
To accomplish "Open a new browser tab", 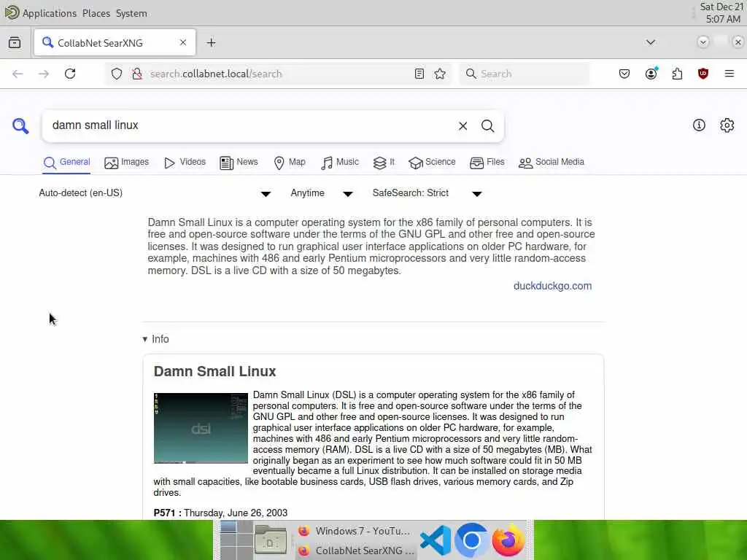I will pos(211,43).
